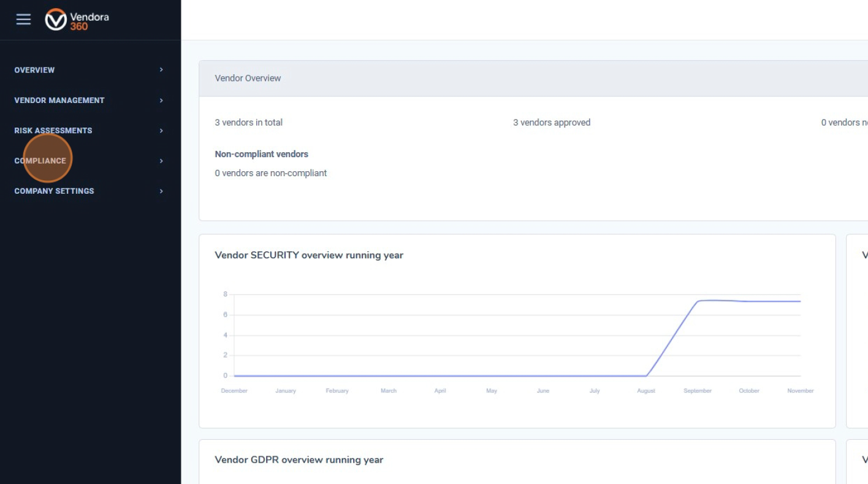Click the Vendor Overview panel header
868x484 pixels.
[248, 78]
